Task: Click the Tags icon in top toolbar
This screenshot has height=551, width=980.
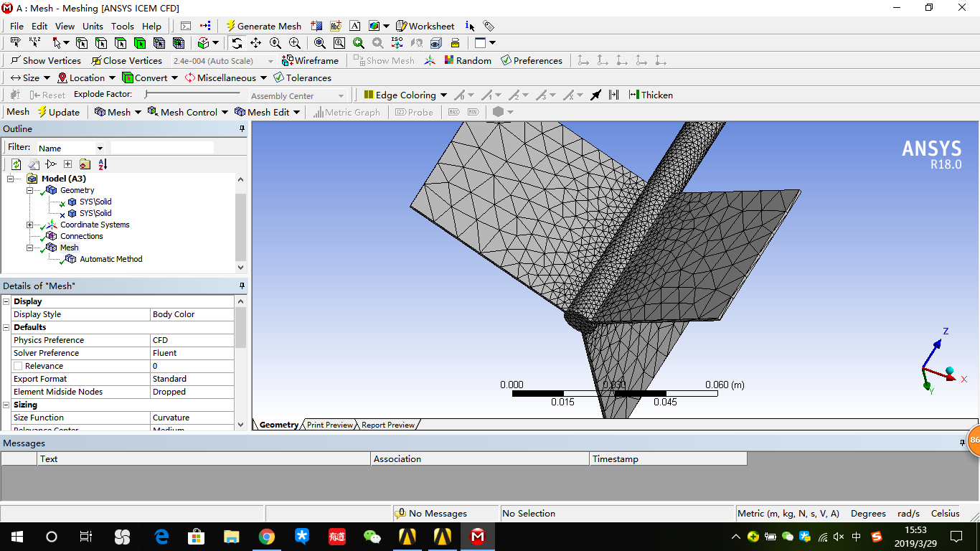Action: (489, 26)
